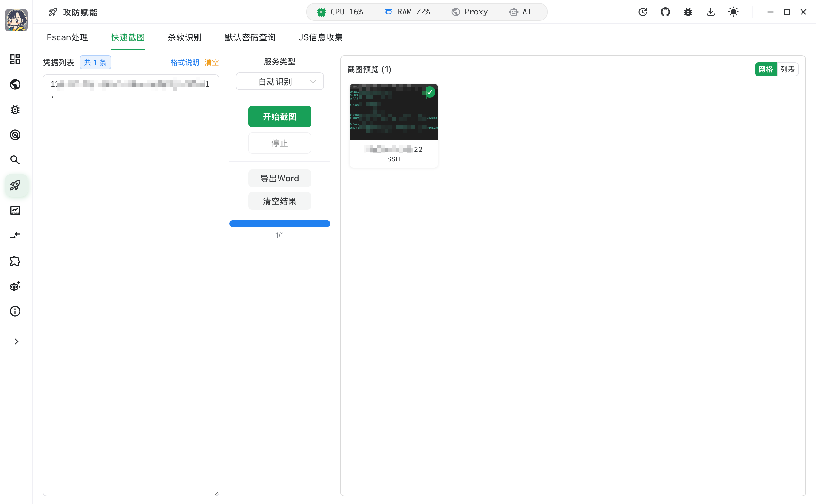Click the blue 1/1 progress bar
The height and width of the screenshot is (504, 816).
pos(279,224)
